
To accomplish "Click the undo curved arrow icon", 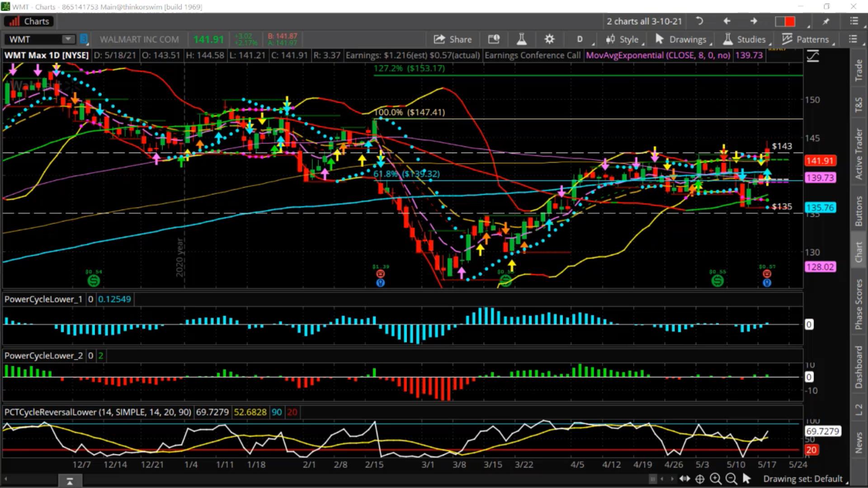I will click(699, 21).
